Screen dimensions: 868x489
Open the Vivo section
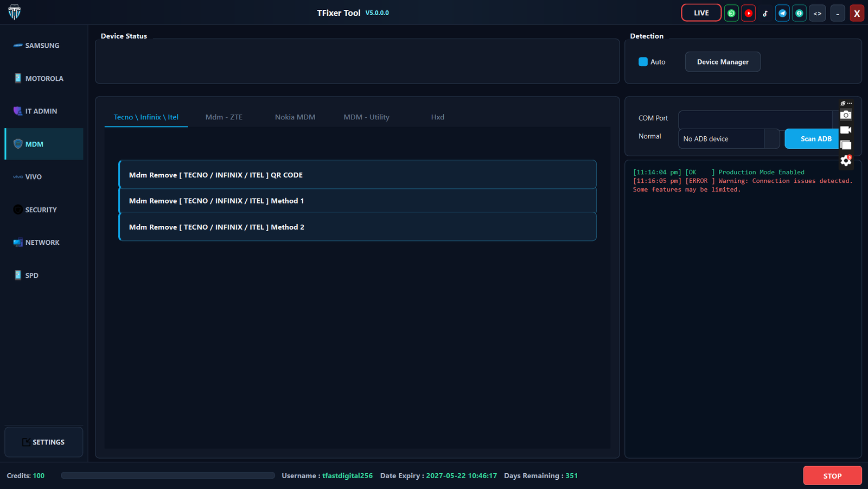click(44, 177)
